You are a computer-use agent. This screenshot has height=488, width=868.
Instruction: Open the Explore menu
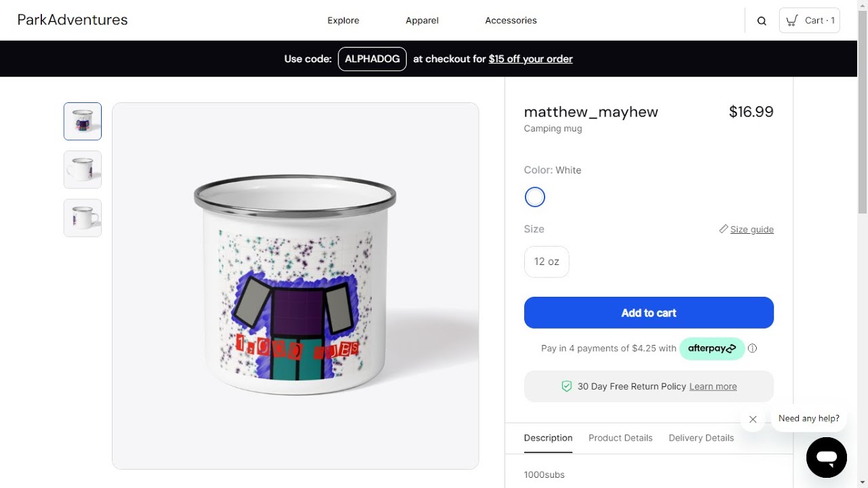pos(343,20)
